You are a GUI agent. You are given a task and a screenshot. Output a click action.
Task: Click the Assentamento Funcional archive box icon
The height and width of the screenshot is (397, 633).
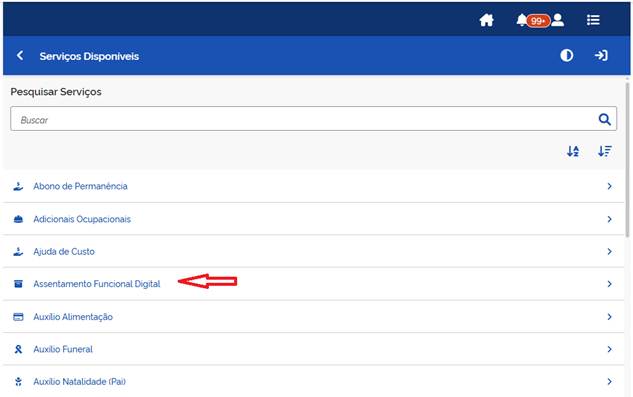pos(18,284)
